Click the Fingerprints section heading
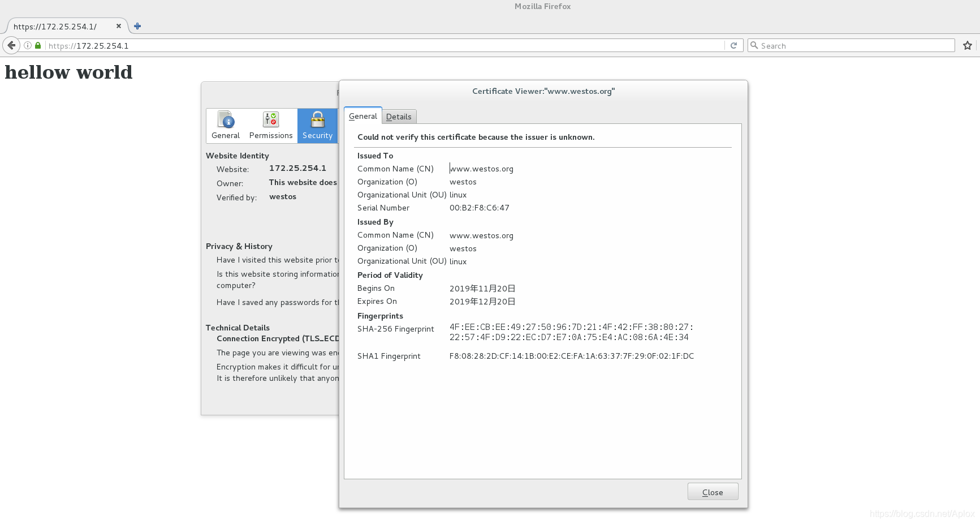This screenshot has height=524, width=980. tap(380, 316)
